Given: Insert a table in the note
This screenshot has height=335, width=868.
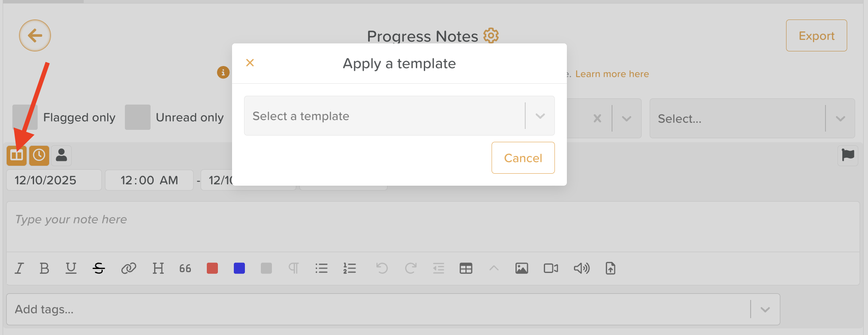Looking at the screenshot, I should pyautogui.click(x=466, y=269).
